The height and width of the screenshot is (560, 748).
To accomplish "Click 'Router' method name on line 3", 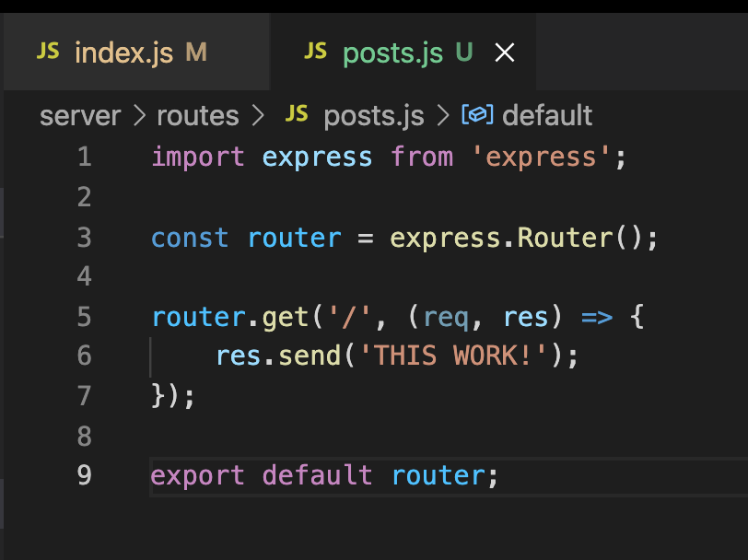I will click(x=566, y=238).
